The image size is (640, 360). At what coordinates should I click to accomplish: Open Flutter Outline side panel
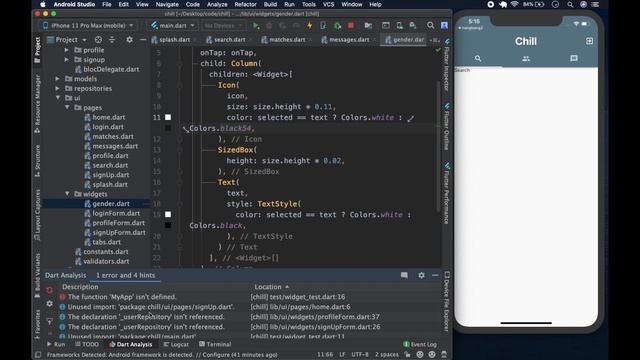447,127
